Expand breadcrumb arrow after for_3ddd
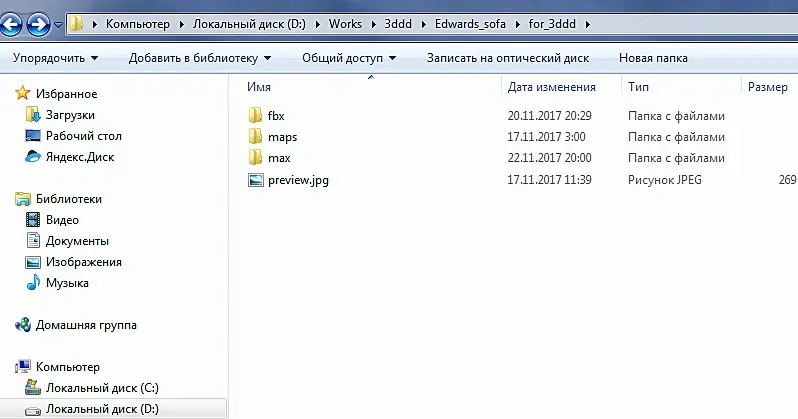798x419 pixels. (587, 24)
